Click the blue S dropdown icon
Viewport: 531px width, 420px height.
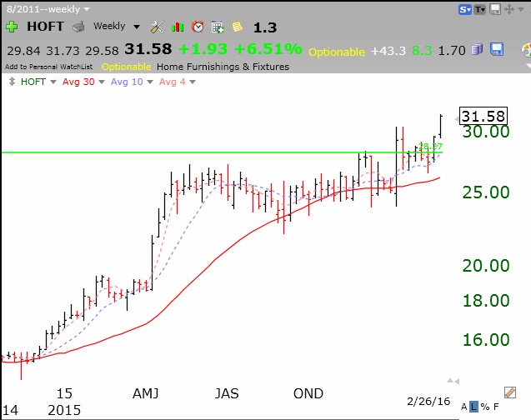pyautogui.click(x=465, y=9)
